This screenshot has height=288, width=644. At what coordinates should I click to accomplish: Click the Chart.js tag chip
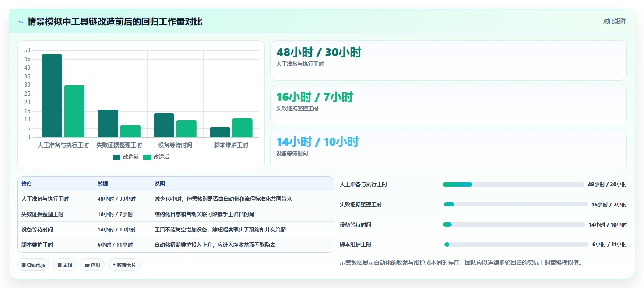tap(33, 265)
